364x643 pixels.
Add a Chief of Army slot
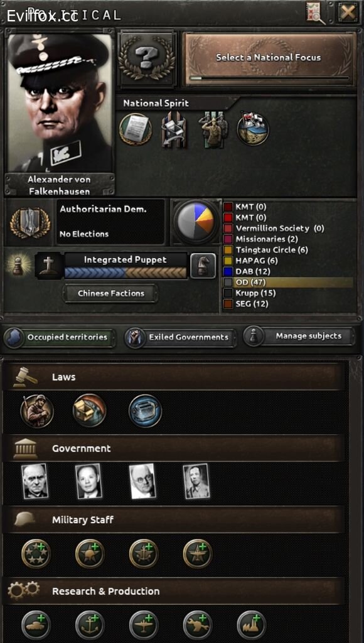pyautogui.click(x=90, y=554)
